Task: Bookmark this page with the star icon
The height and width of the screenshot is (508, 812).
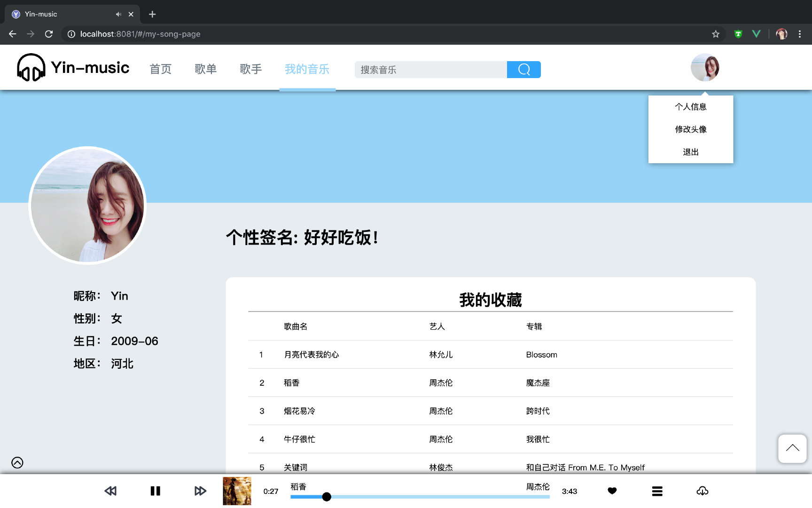Action: point(716,34)
